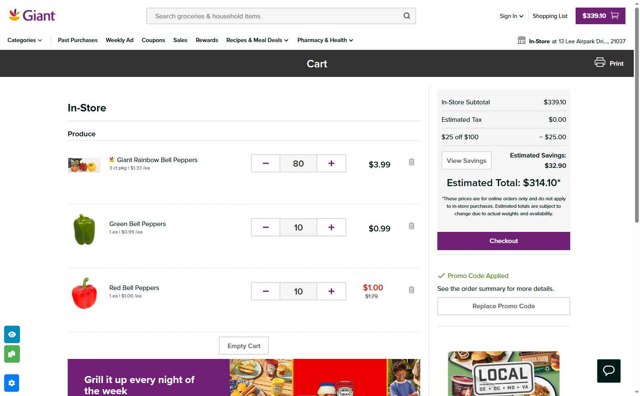
Task: Click the Checkout button
Action: pos(503,241)
